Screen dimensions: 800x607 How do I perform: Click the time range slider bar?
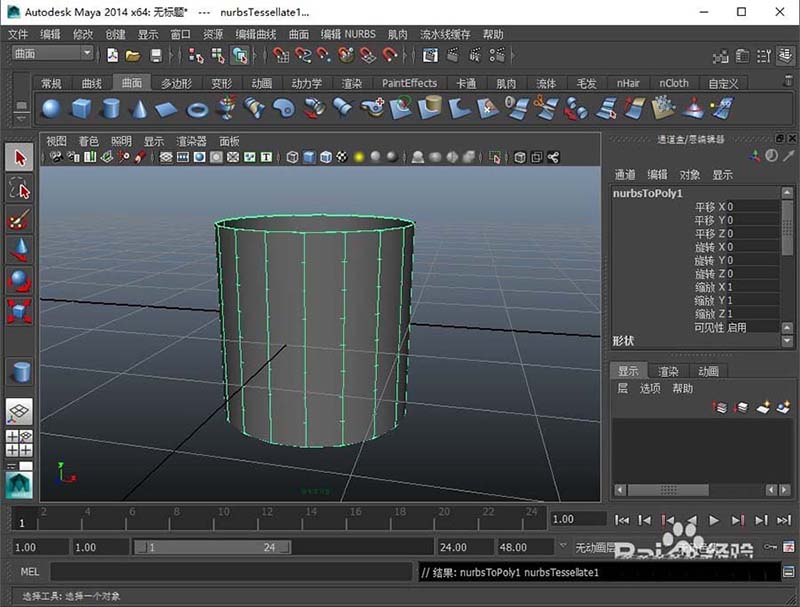(x=210, y=548)
